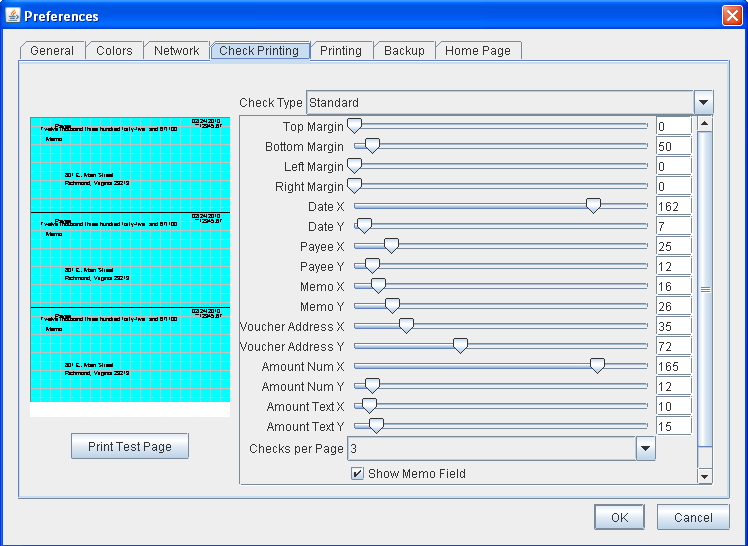The height and width of the screenshot is (546, 748).
Task: Switch to the General tab
Action: [52, 51]
